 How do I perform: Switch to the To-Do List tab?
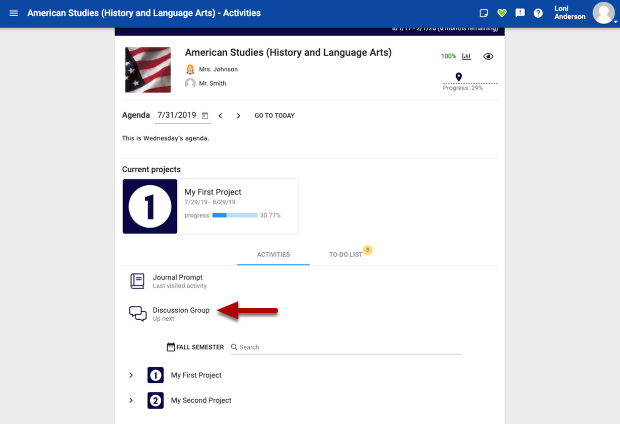pos(347,255)
